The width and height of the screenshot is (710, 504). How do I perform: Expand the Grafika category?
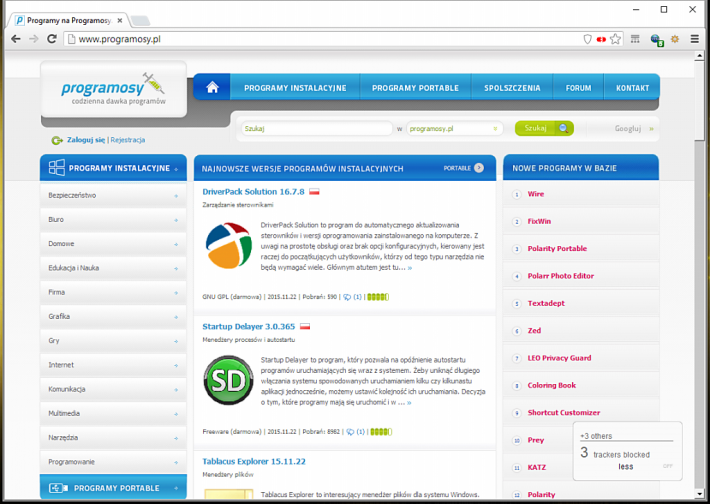[x=113, y=317]
